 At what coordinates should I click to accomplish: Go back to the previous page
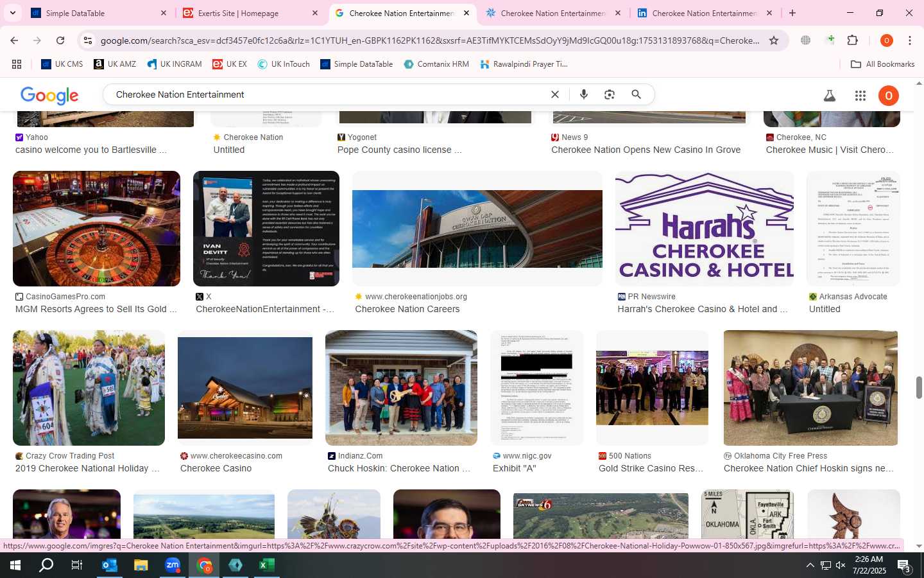pos(14,40)
